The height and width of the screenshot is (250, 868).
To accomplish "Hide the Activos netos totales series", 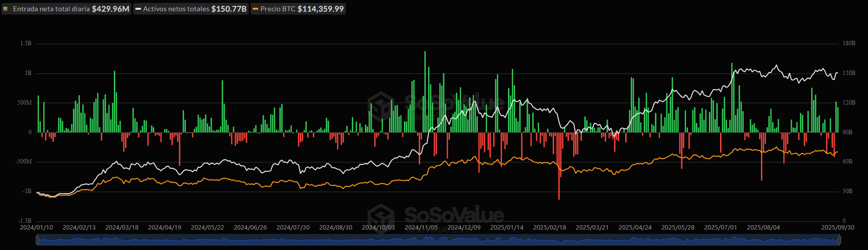I will [176, 9].
